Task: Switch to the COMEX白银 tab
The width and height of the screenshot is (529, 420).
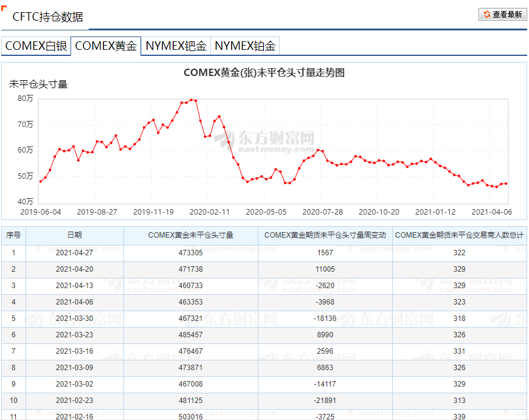Action: (x=36, y=46)
